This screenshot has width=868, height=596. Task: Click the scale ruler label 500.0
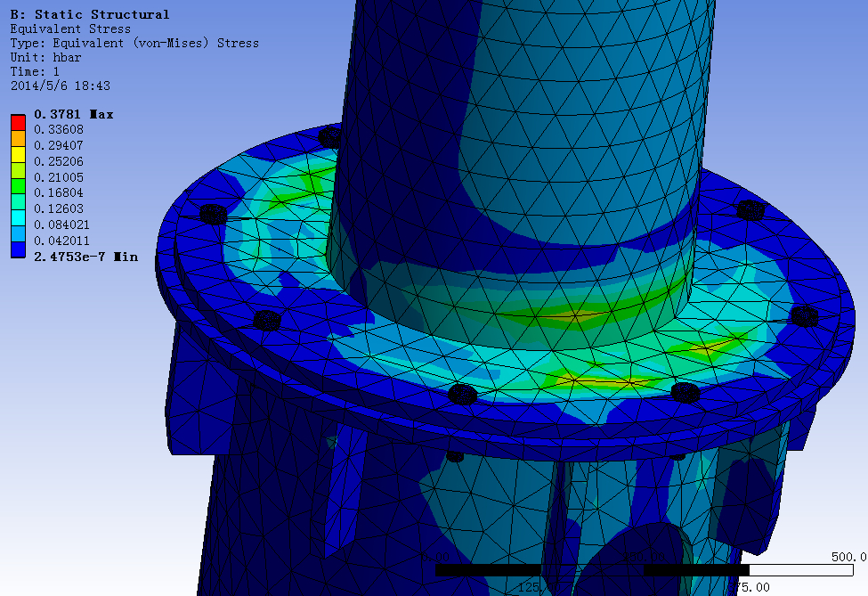(849, 557)
